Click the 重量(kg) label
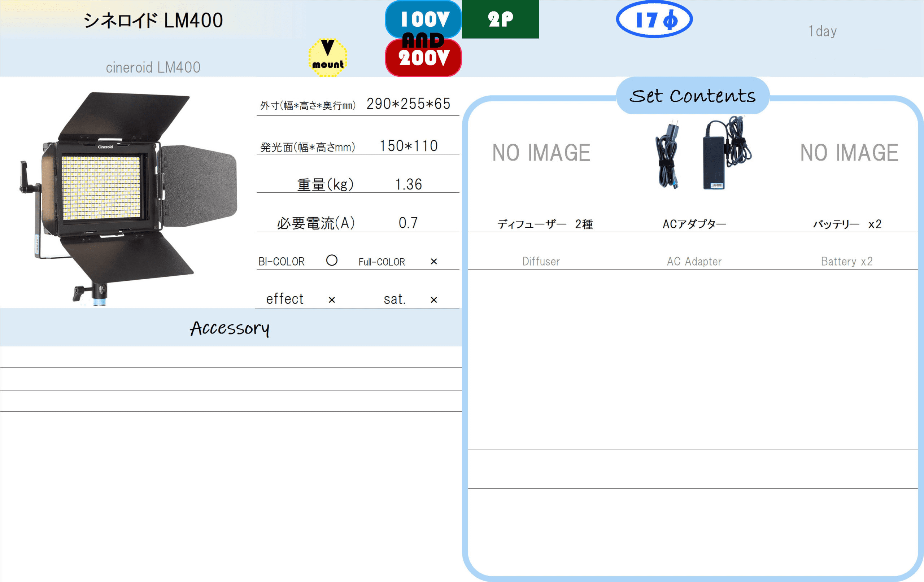The image size is (924, 582). pyautogui.click(x=326, y=184)
